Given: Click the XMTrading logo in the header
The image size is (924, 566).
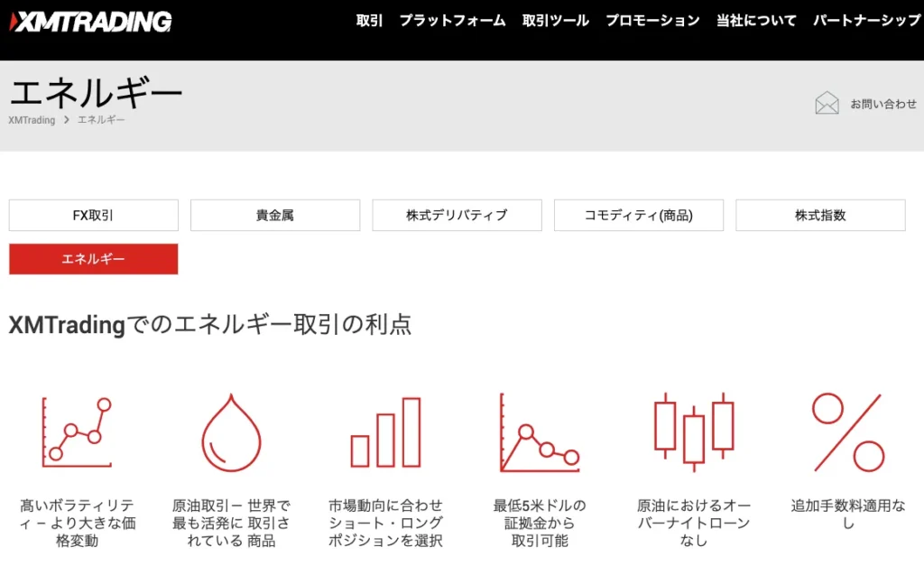Looking at the screenshot, I should coord(91,22).
